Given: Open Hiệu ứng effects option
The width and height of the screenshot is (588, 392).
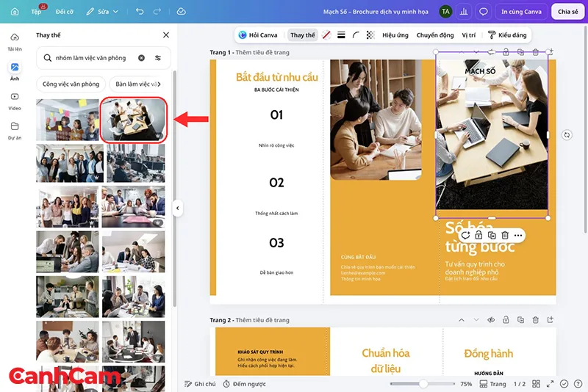Looking at the screenshot, I should click(395, 35).
